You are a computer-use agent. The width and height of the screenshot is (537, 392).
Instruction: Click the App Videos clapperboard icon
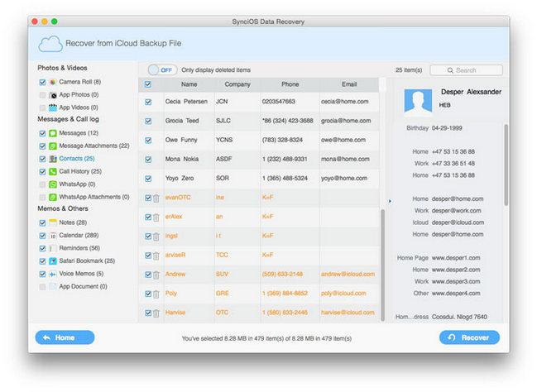coord(53,108)
